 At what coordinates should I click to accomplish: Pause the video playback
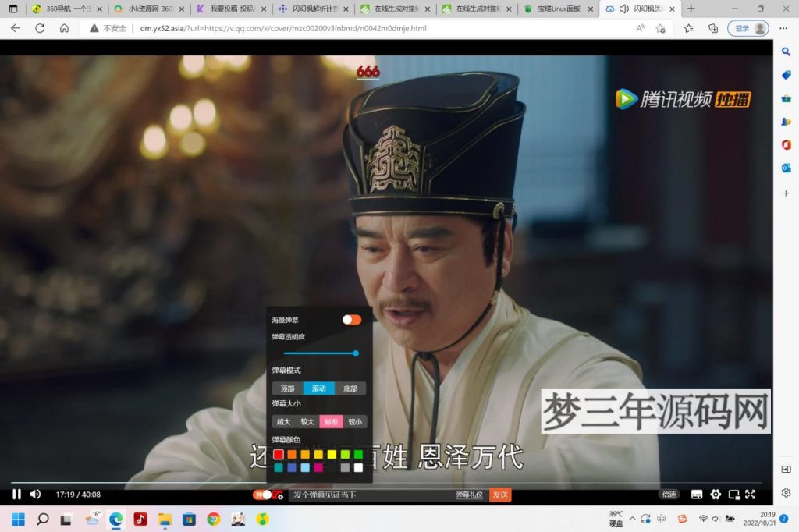tap(16, 495)
